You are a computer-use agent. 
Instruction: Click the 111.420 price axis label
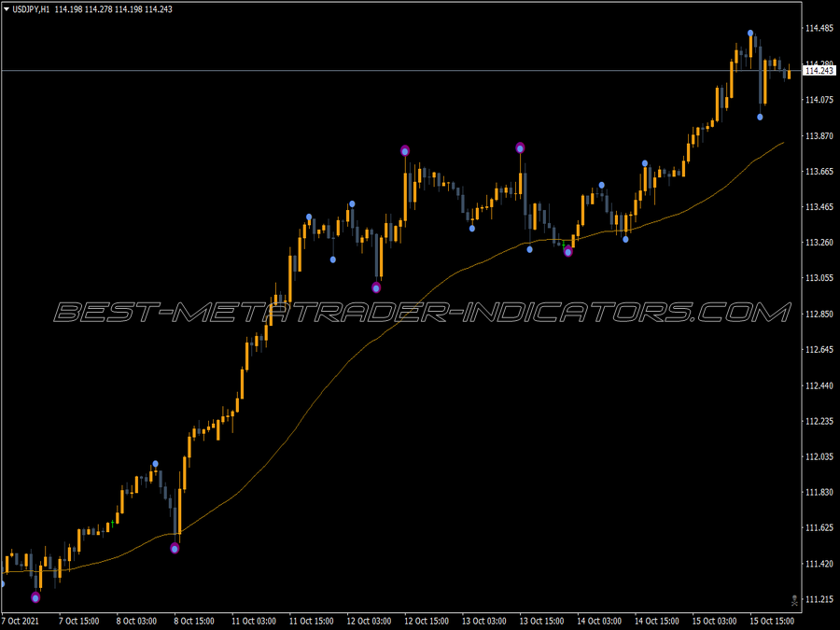click(x=819, y=564)
